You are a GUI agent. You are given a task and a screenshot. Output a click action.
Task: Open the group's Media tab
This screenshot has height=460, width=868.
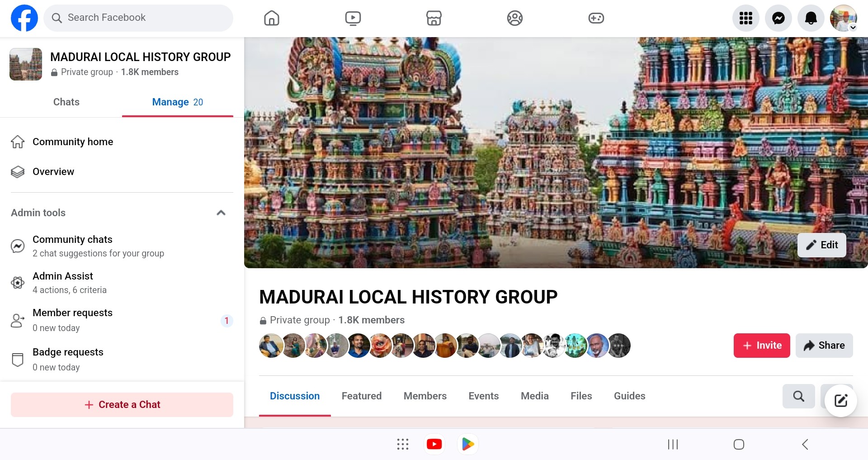(x=534, y=396)
